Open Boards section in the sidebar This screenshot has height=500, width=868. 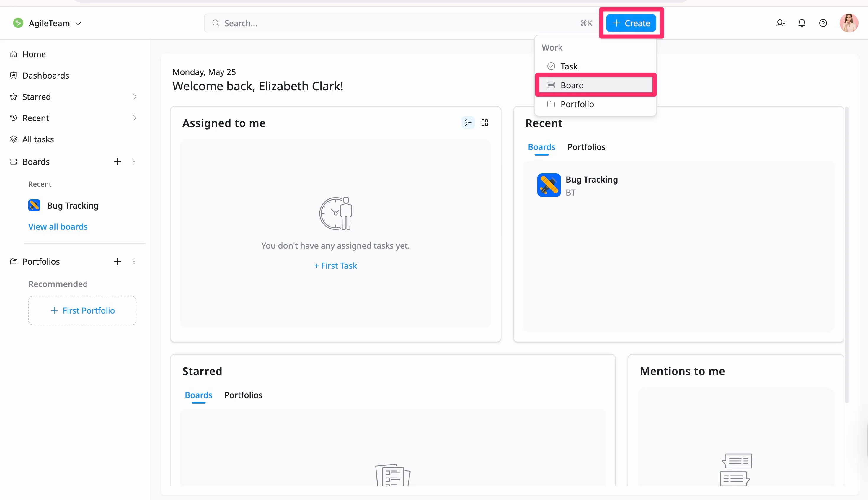point(36,162)
